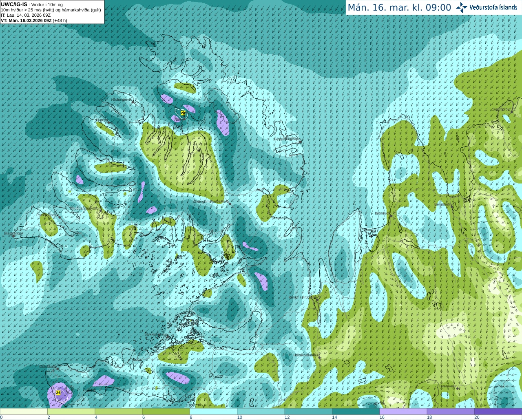This screenshot has height=420, width=522.
Task: Click the 10–12 m/s light teal legend swatch
Action: point(261,411)
